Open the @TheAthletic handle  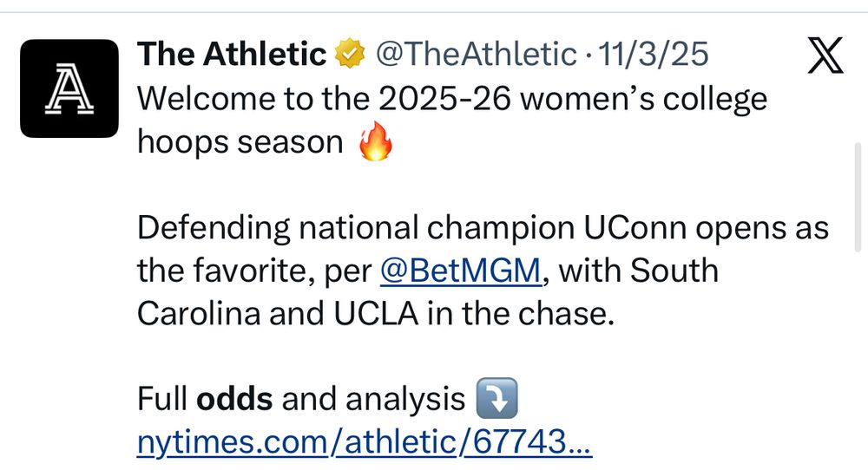[476, 55]
